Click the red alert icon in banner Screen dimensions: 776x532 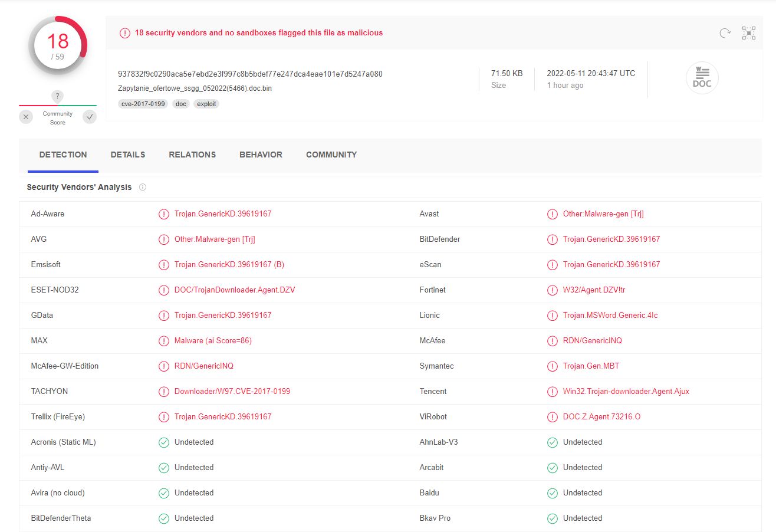click(x=124, y=33)
